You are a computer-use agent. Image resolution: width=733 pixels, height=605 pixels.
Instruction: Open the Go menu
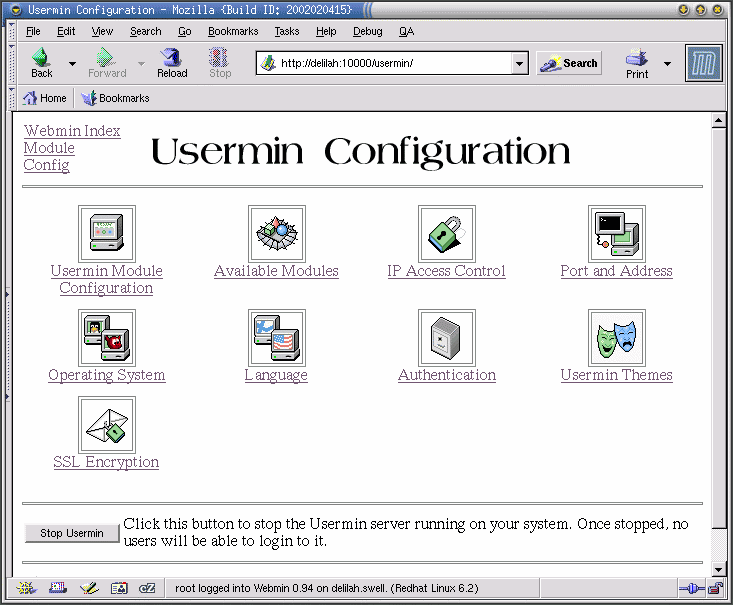[185, 31]
